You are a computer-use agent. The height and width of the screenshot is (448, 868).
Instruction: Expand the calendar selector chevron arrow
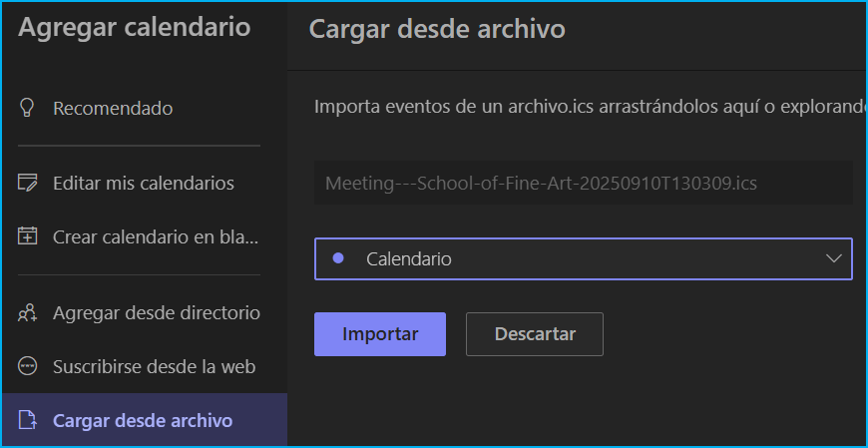(x=834, y=258)
